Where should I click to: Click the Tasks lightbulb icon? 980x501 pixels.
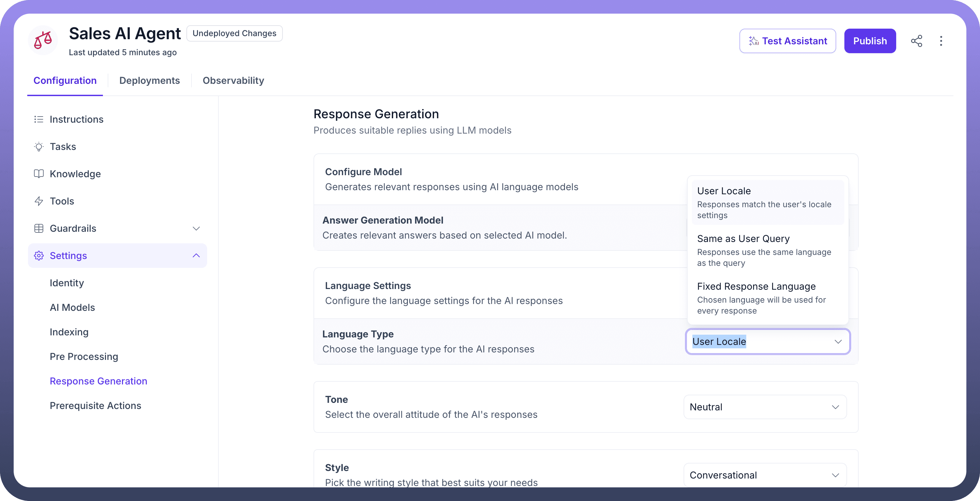click(39, 147)
